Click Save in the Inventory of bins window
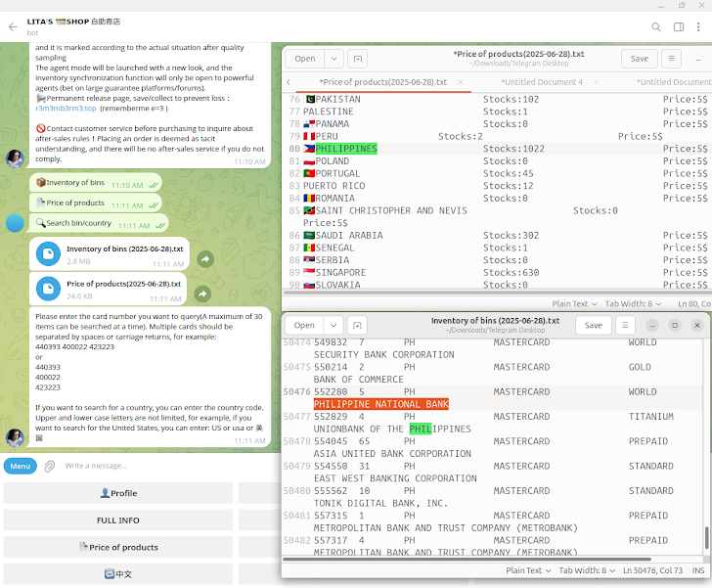Image resolution: width=712 pixels, height=588 pixels. tap(593, 325)
